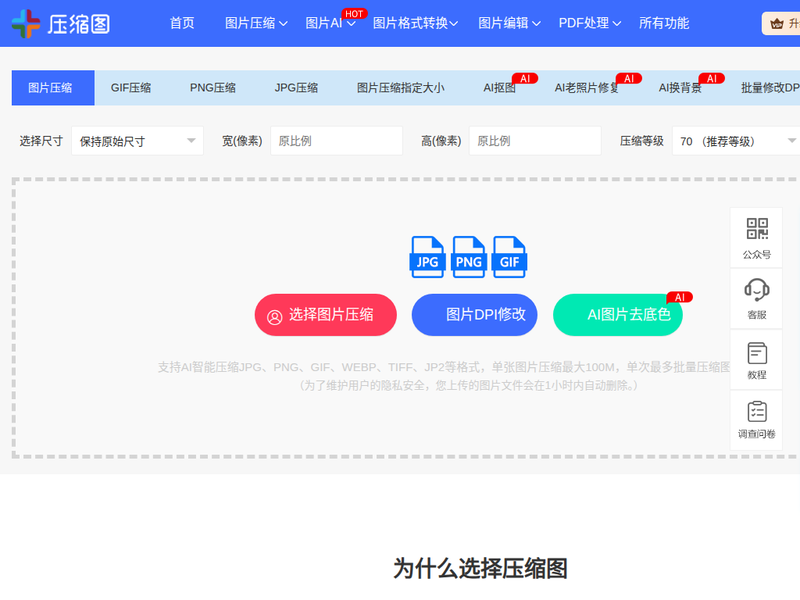Open the 教程 tutorial icon
The image size is (800, 600).
pyautogui.click(x=757, y=353)
